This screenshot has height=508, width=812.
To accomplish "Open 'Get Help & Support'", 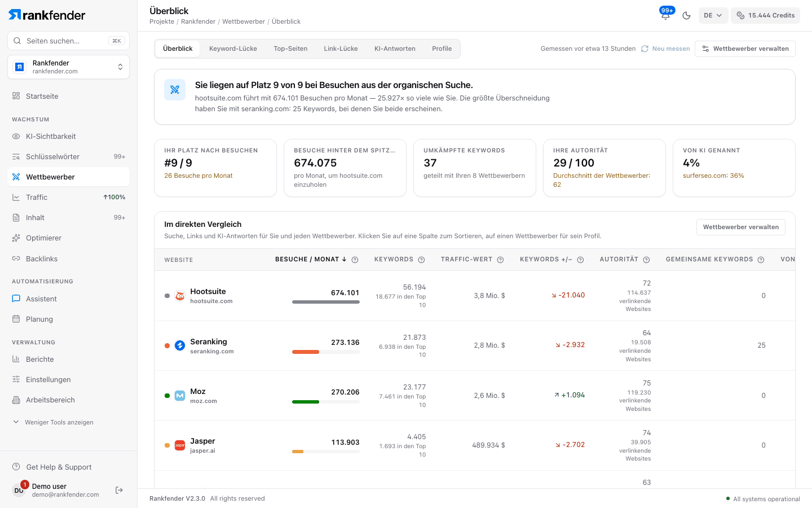I will pos(68,467).
